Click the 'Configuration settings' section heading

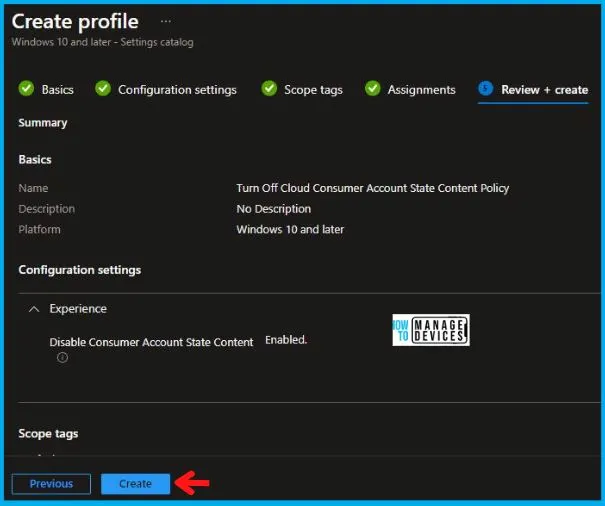point(80,270)
